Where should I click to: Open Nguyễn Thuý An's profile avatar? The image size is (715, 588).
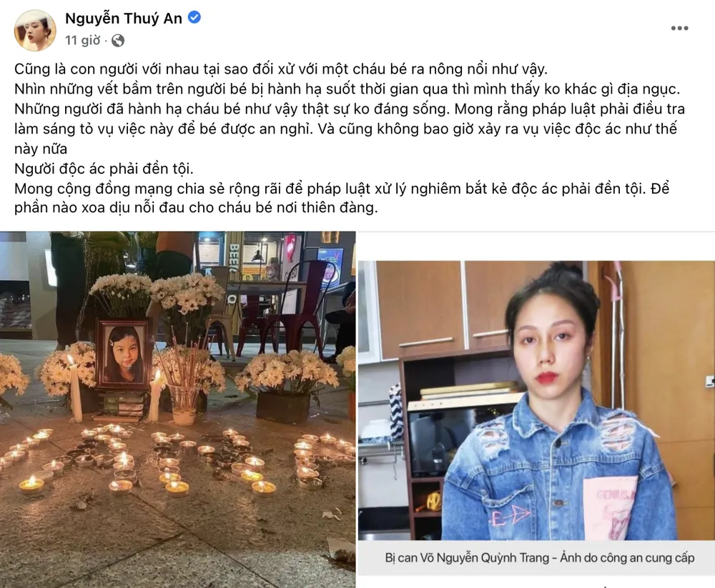click(x=36, y=29)
